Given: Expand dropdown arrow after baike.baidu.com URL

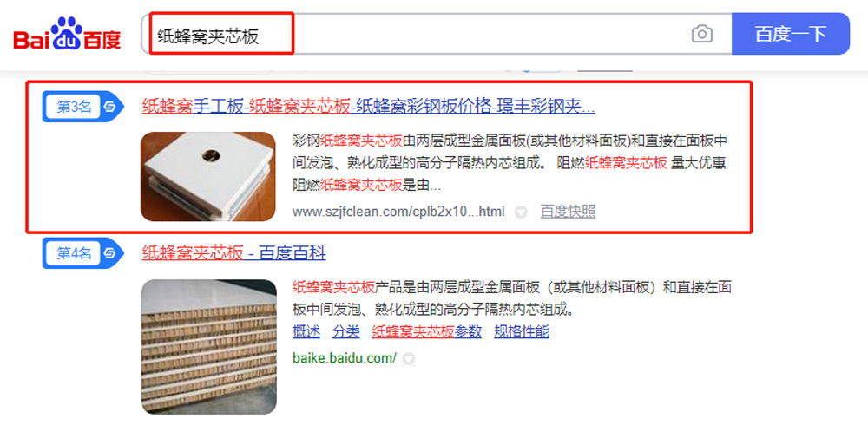Looking at the screenshot, I should coord(408,358).
